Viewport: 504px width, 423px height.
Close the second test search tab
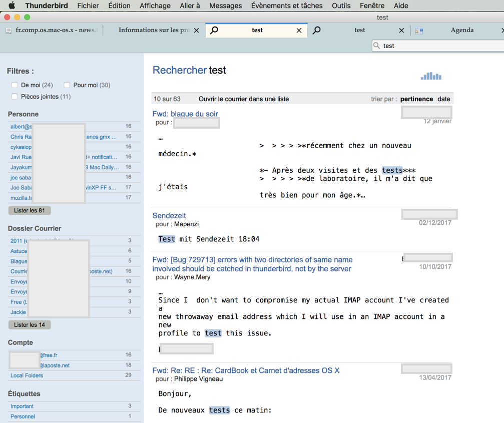point(401,31)
